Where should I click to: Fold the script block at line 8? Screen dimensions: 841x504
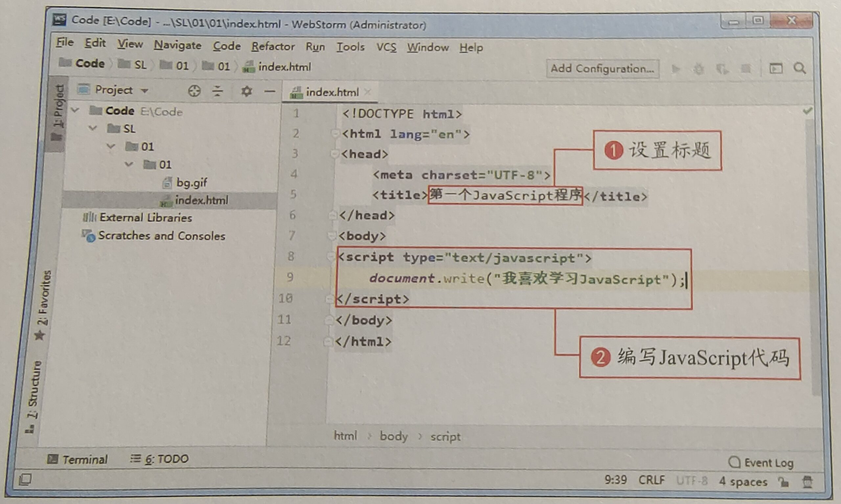(330, 256)
